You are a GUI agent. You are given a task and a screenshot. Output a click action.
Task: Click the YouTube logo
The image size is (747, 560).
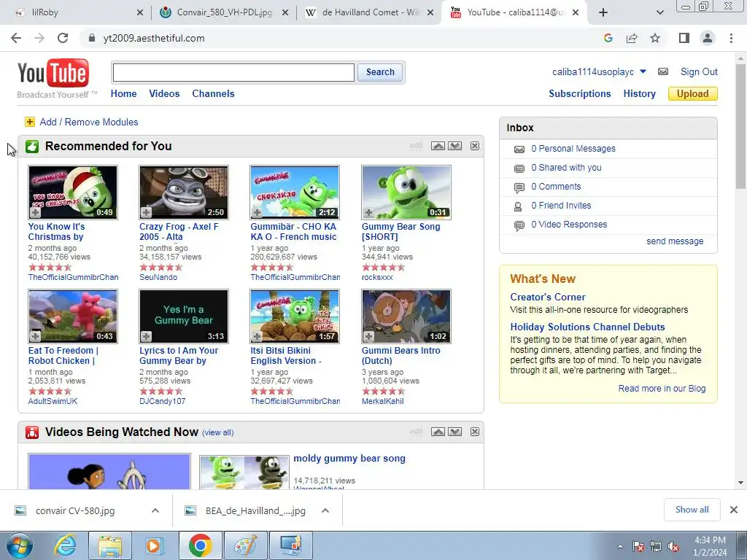[53, 74]
